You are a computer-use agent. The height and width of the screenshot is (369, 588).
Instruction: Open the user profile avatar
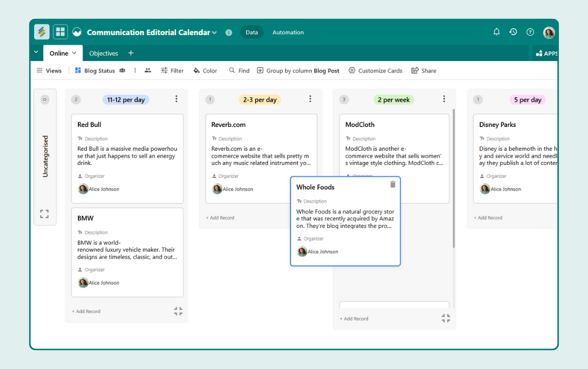(x=549, y=32)
